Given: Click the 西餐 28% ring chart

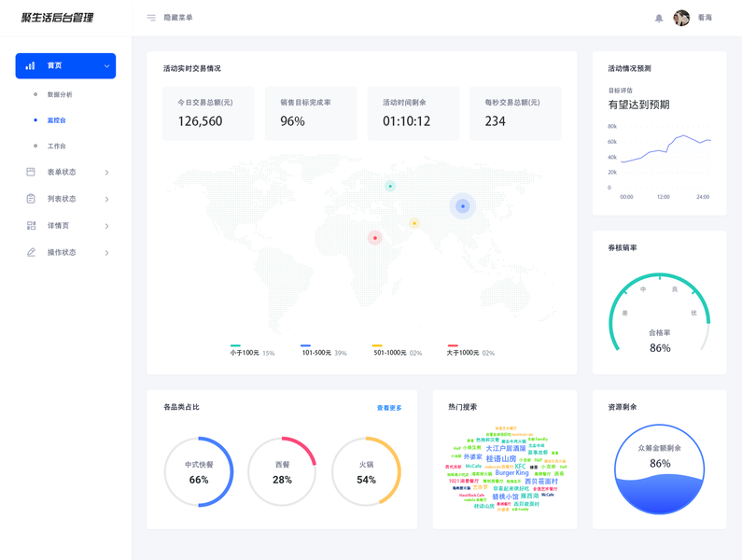Looking at the screenshot, I should click(282, 472).
